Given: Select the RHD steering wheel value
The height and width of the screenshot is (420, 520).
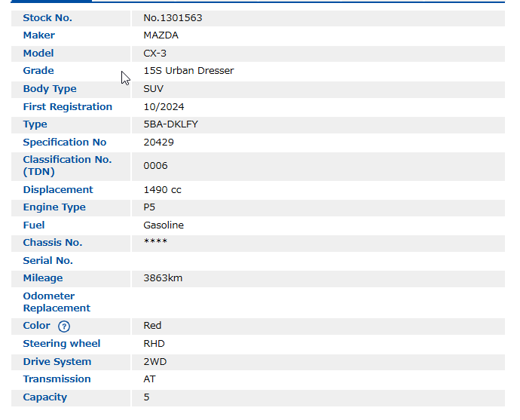Looking at the screenshot, I should tap(154, 344).
